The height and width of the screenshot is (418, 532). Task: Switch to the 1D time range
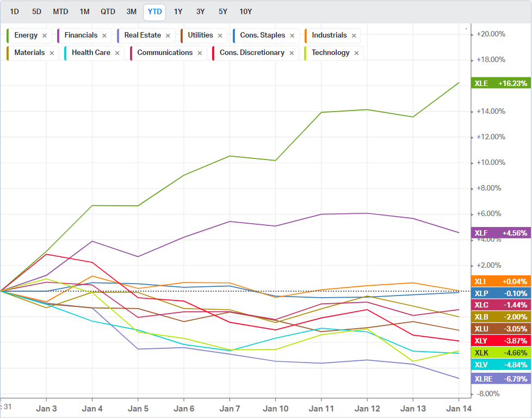click(x=15, y=11)
